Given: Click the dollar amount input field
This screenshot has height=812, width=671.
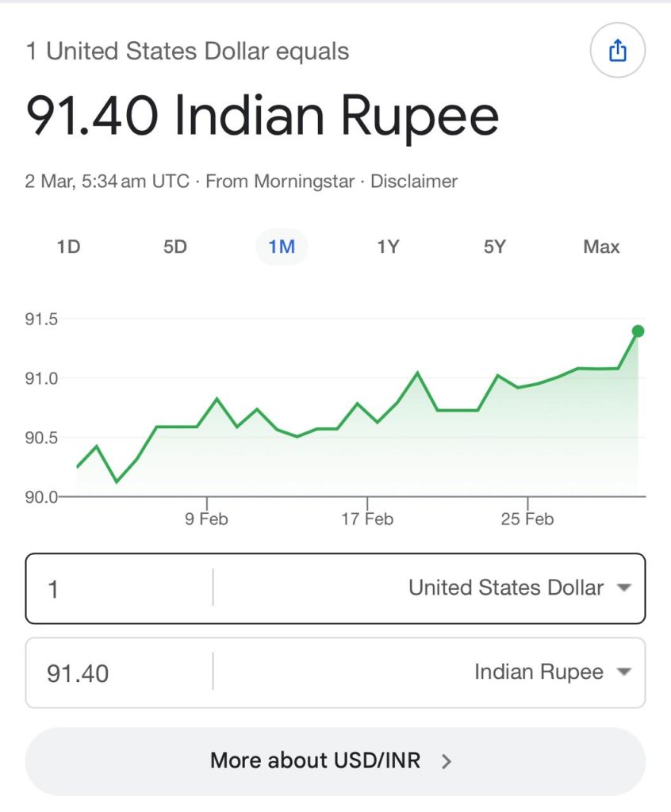Looking at the screenshot, I should pos(119,589).
